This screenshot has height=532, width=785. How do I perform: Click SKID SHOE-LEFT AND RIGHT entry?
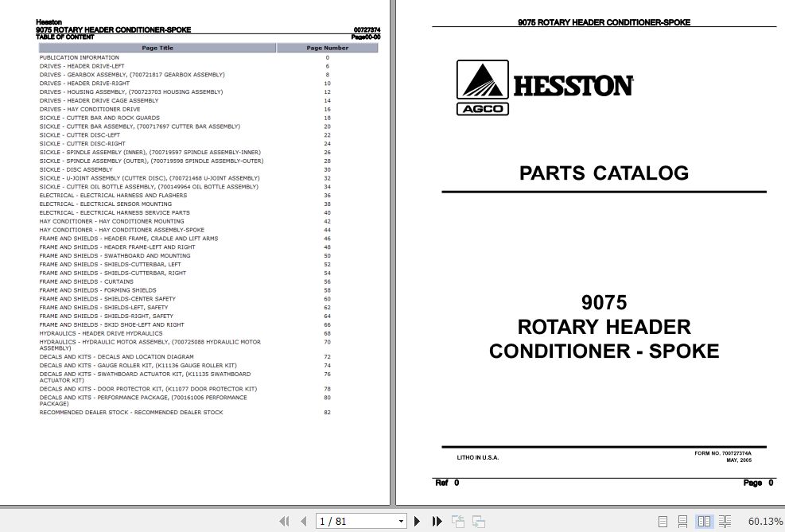point(111,324)
